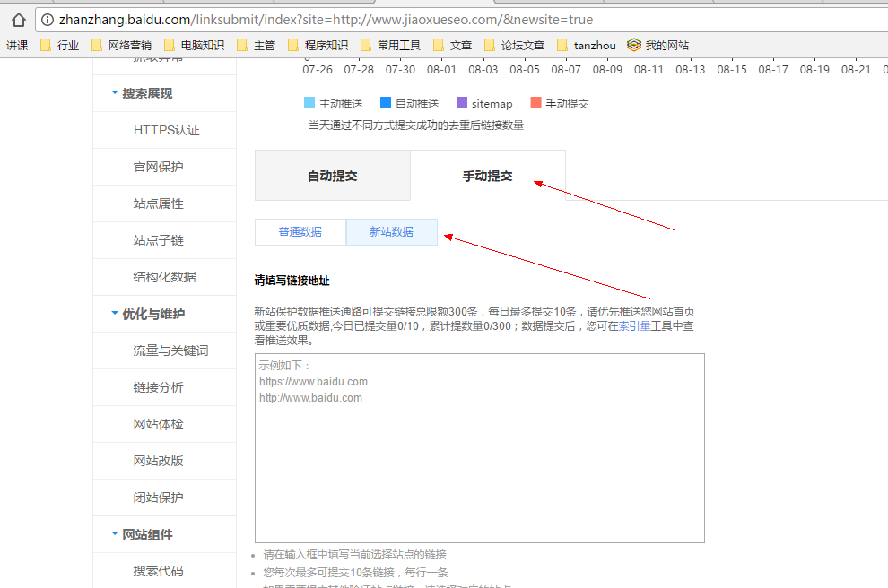Open the 主管 bookmark folder

point(256,46)
